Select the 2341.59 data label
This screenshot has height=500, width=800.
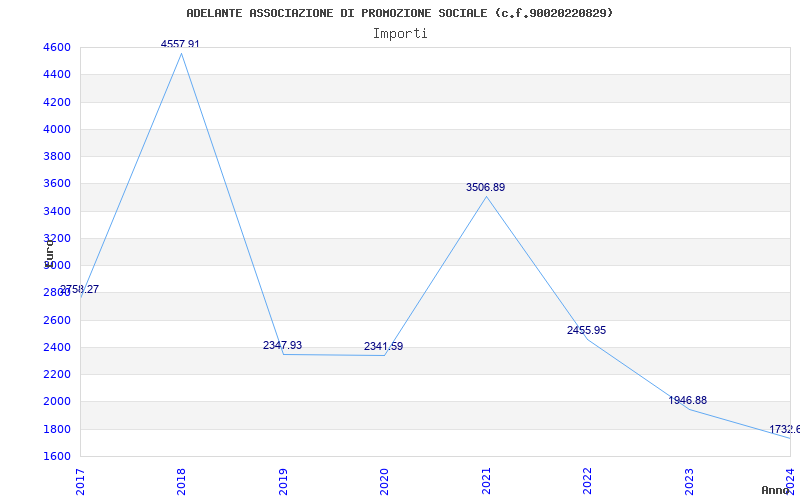[383, 346]
